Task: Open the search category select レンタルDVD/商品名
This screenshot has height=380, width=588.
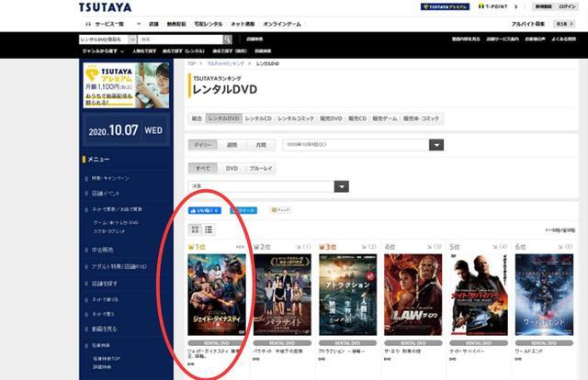Action: [x=107, y=39]
